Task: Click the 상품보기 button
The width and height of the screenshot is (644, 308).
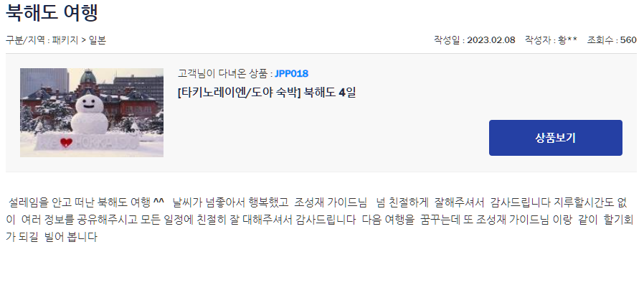Action: [555, 138]
